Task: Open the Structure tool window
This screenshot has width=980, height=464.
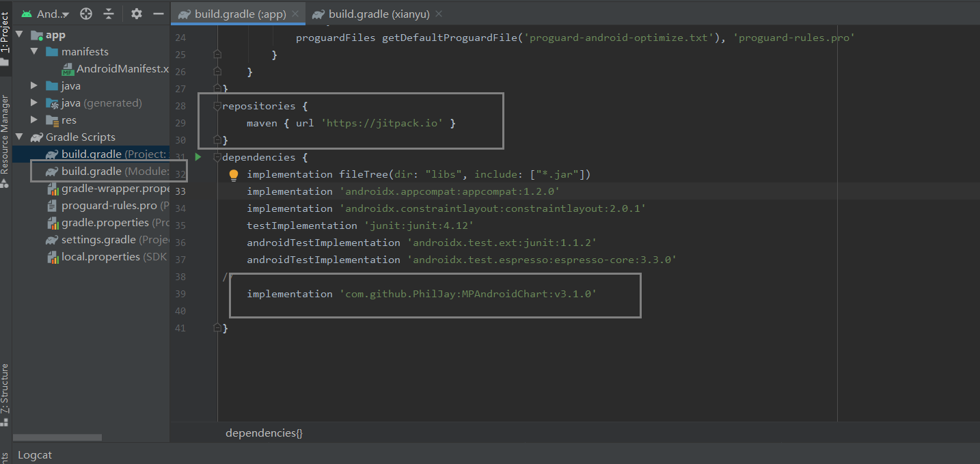Action: (x=5, y=388)
